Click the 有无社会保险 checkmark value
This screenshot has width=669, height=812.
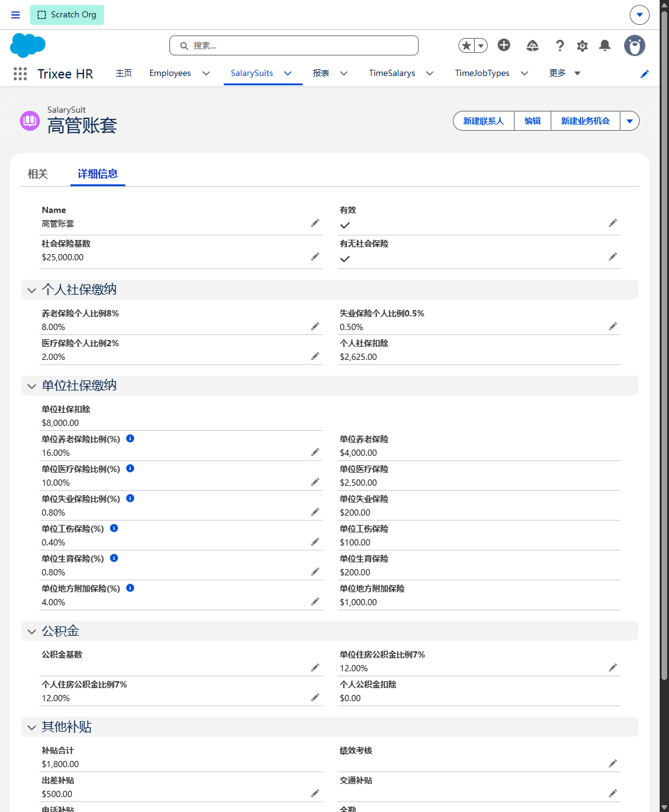tap(345, 259)
